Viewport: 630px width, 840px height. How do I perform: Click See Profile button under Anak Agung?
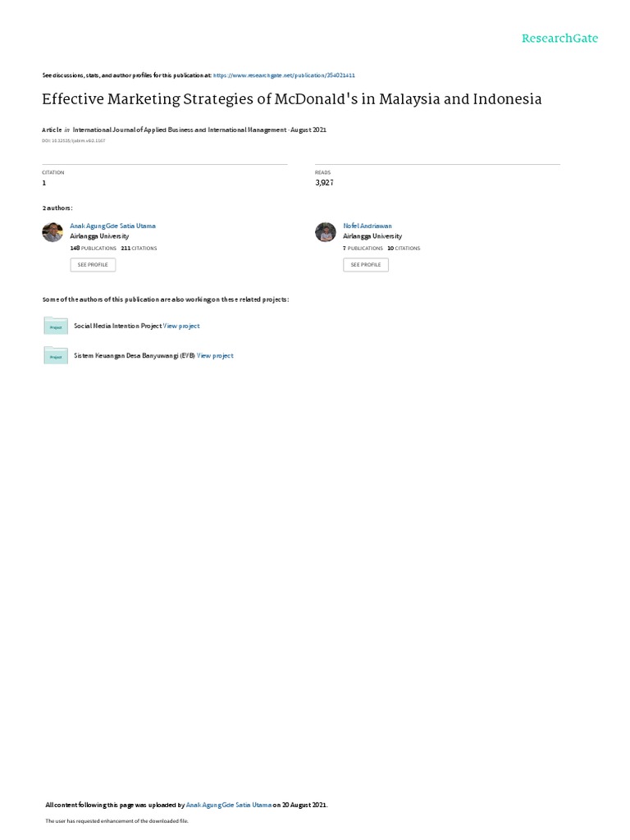[93, 265]
